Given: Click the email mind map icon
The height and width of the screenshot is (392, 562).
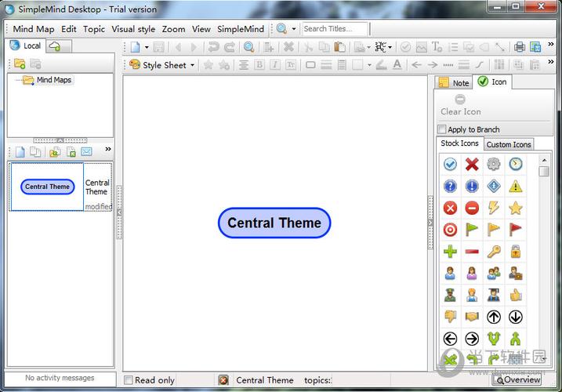Looking at the screenshot, I should [x=86, y=152].
